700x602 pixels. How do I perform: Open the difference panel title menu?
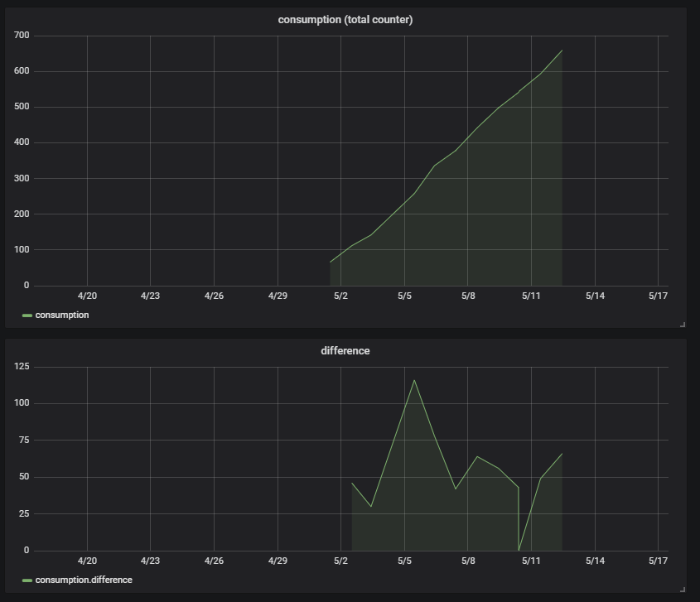tap(345, 351)
